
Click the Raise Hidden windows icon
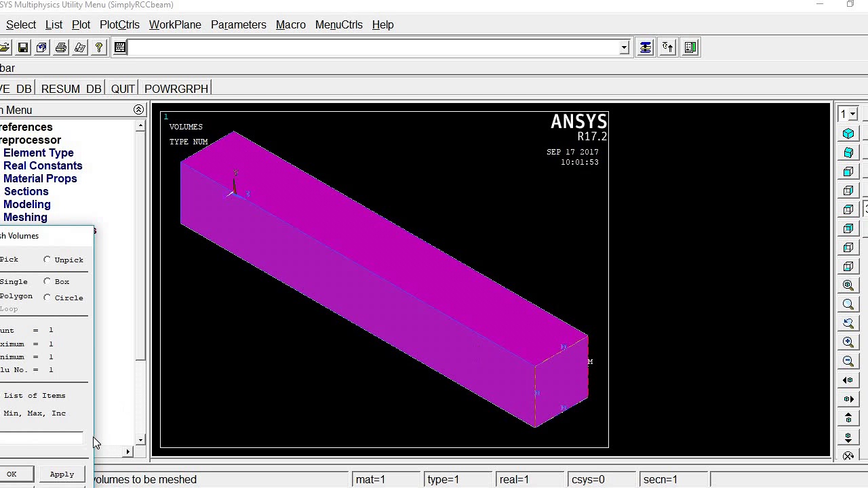pos(646,47)
